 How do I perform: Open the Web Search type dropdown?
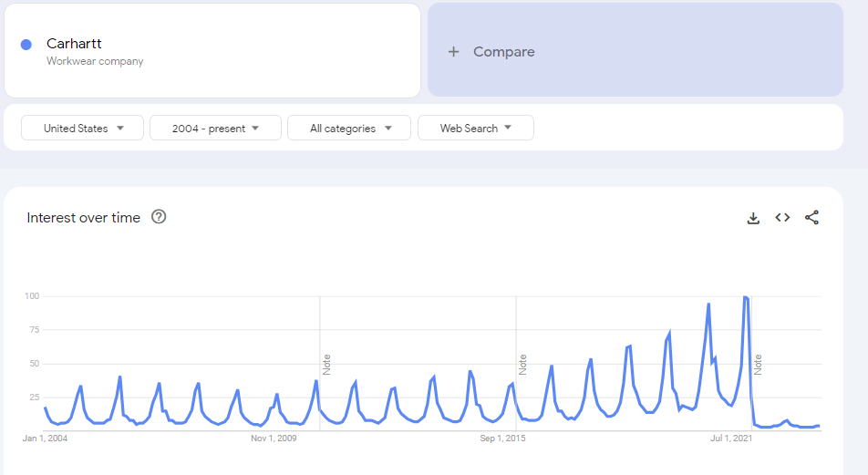(x=475, y=129)
